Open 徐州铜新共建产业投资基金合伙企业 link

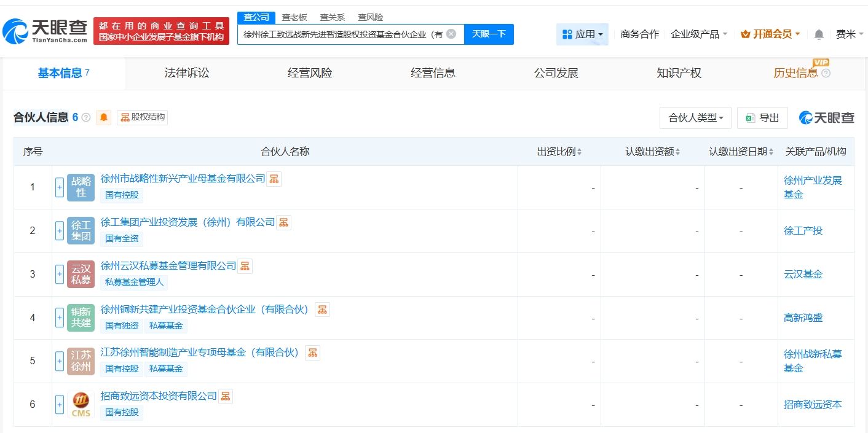tap(205, 310)
